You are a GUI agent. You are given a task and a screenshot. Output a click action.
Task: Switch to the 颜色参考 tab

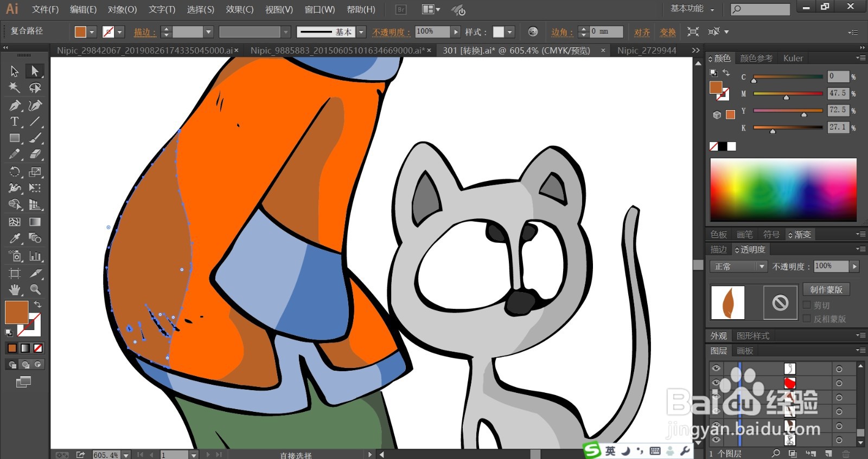(x=756, y=58)
